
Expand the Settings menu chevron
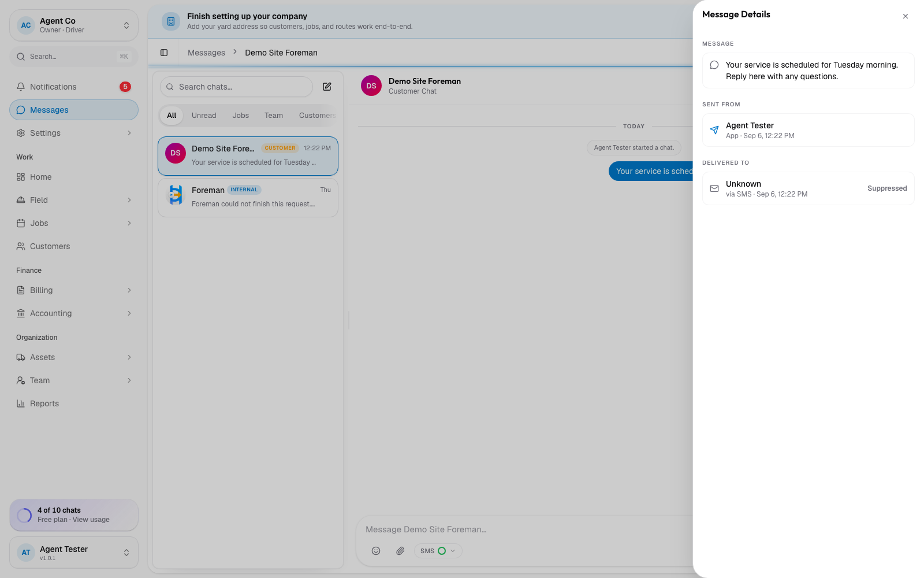click(129, 133)
